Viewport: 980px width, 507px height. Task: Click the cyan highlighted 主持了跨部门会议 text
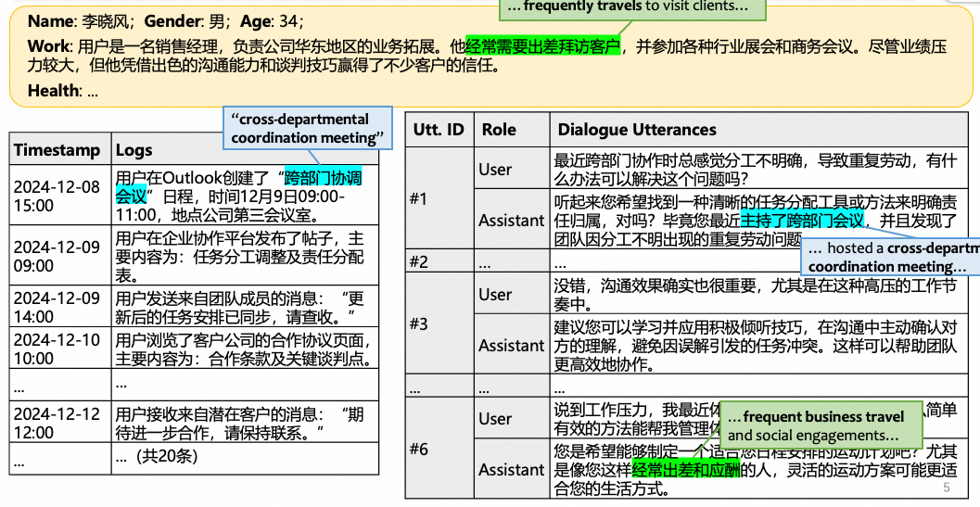pos(802,221)
